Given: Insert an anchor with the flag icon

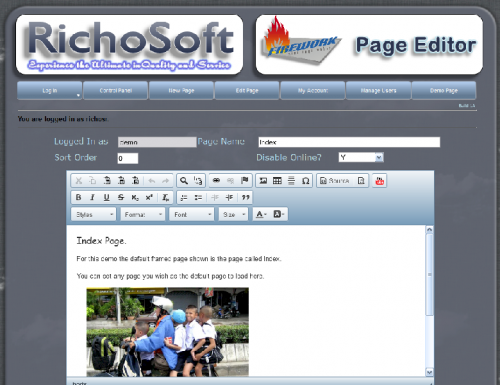Looking at the screenshot, I should pyautogui.click(x=245, y=181).
